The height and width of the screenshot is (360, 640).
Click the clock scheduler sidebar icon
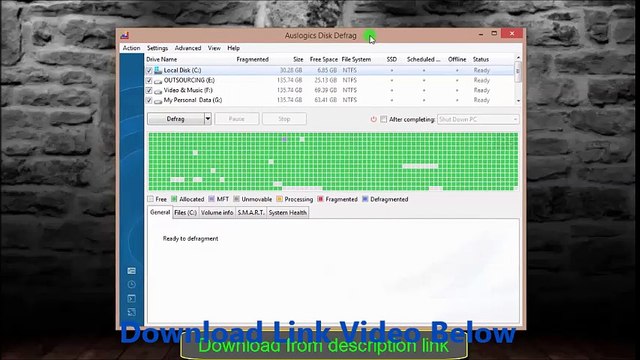click(x=131, y=284)
